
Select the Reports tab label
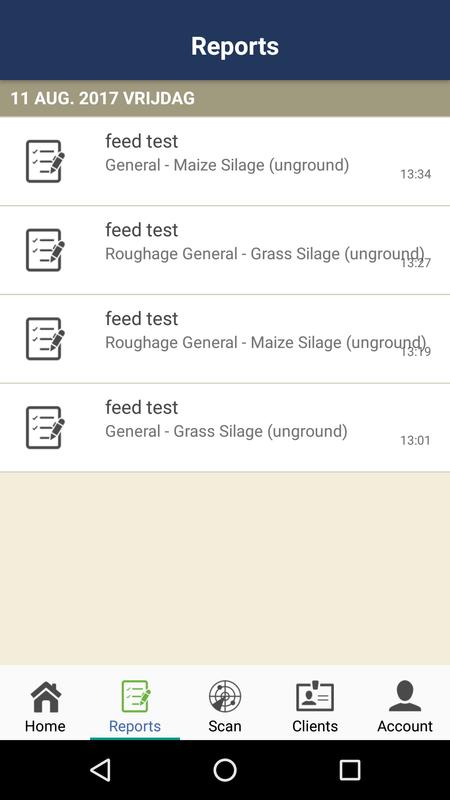135,726
